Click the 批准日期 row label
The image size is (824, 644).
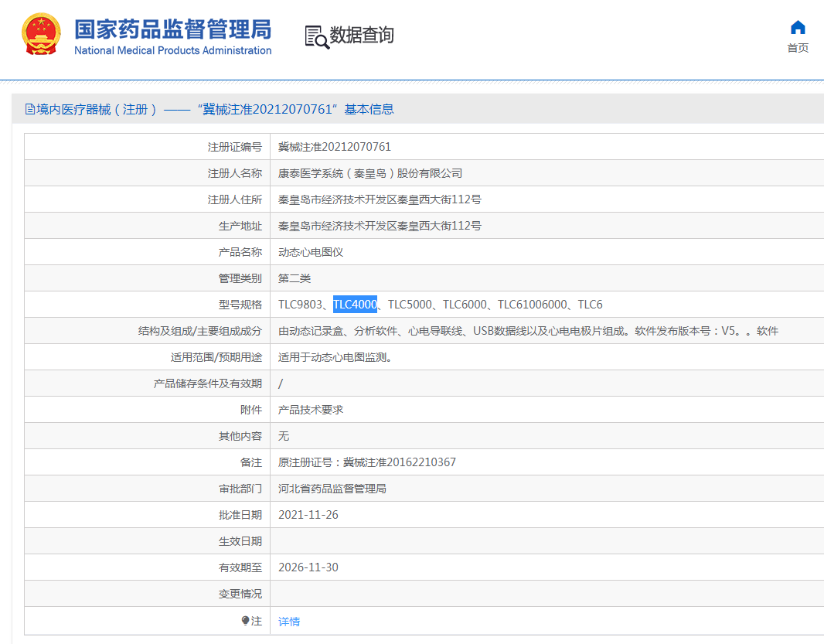pos(240,515)
